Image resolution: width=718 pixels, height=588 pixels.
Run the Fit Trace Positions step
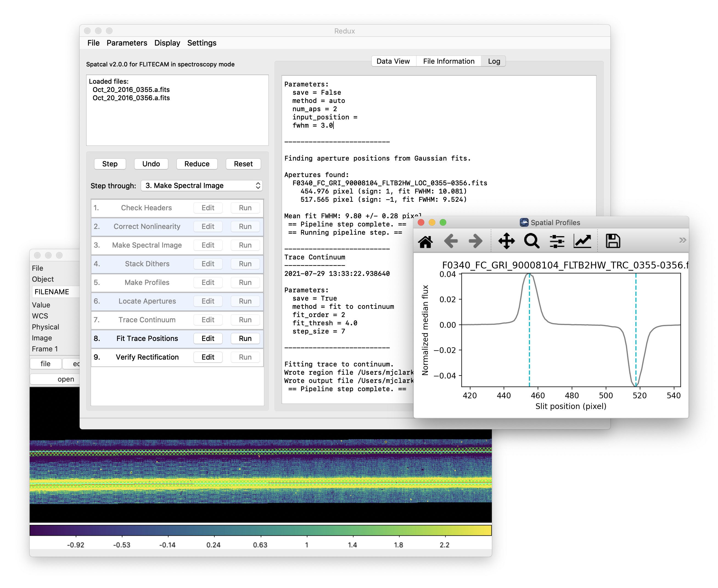[x=245, y=338]
